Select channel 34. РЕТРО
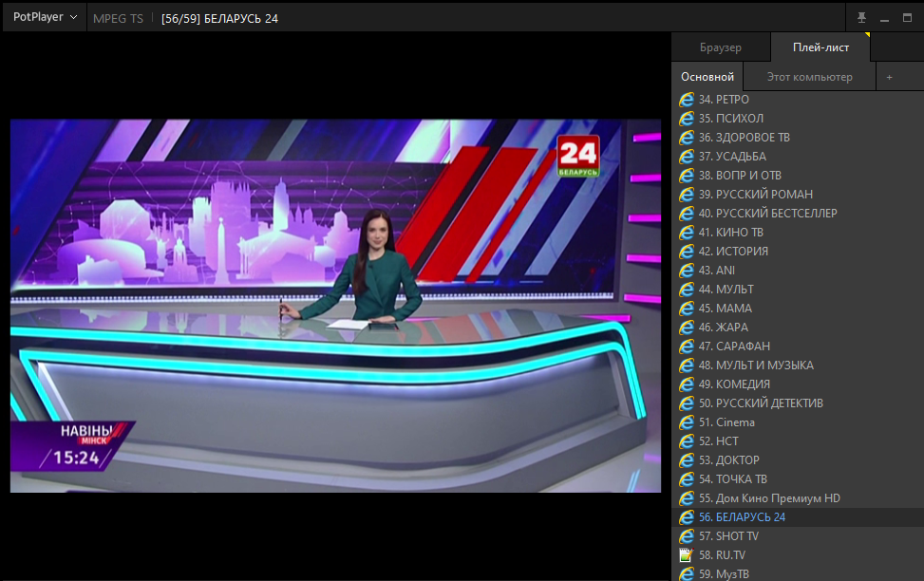Screen dimensions: 924x581 tap(798, 100)
